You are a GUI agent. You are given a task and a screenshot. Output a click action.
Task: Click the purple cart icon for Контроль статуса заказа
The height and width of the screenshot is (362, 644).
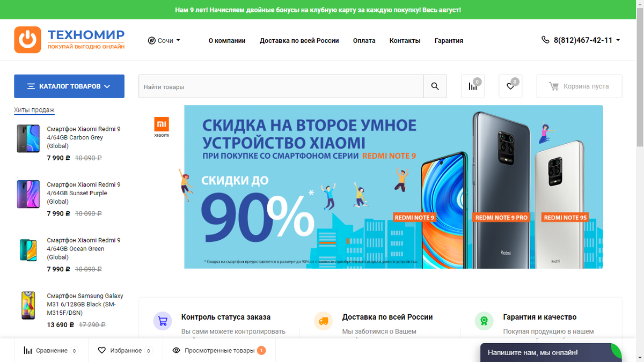(163, 321)
